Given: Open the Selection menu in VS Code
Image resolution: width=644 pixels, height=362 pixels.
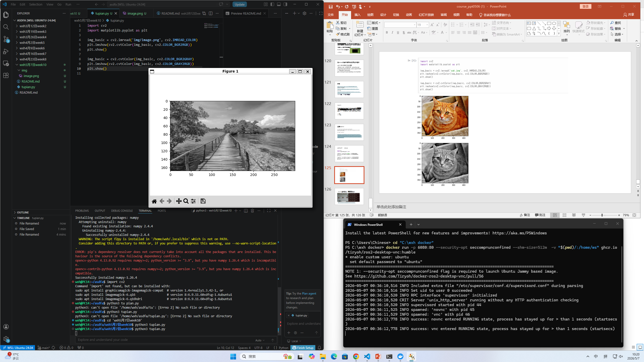Looking at the screenshot, I should (35, 4).
